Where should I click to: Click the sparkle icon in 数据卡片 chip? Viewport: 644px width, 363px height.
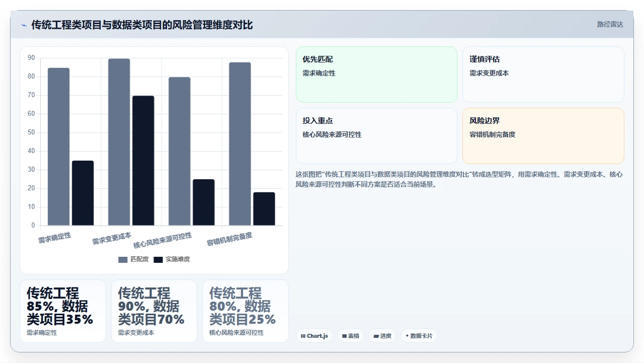[407, 336]
